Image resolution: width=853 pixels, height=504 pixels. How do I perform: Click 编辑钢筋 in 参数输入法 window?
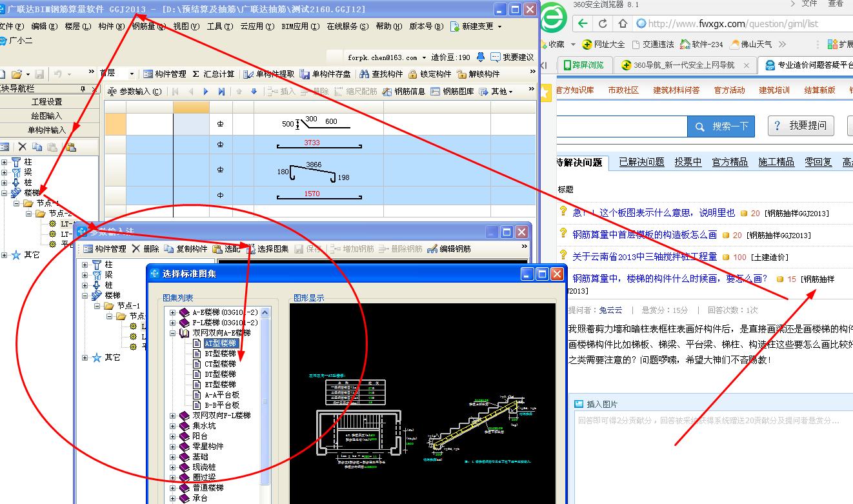tap(449, 249)
